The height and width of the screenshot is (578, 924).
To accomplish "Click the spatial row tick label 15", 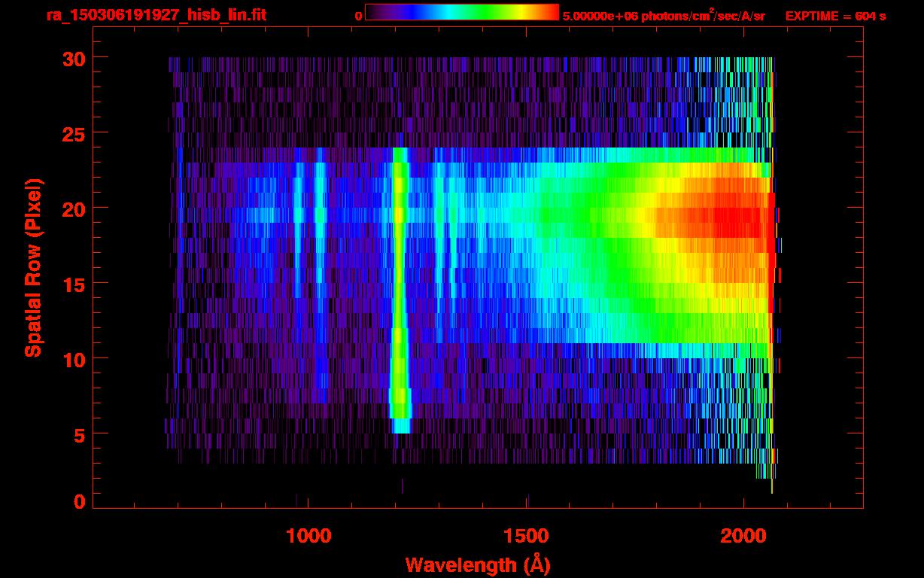I will 74,284.
